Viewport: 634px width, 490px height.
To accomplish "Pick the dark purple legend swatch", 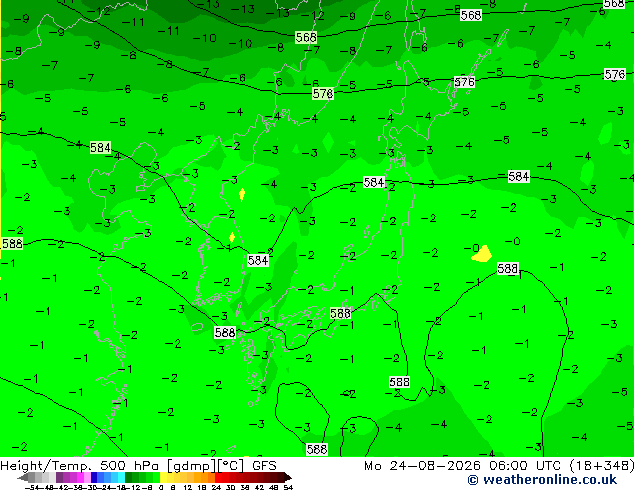I will (x=59, y=477).
